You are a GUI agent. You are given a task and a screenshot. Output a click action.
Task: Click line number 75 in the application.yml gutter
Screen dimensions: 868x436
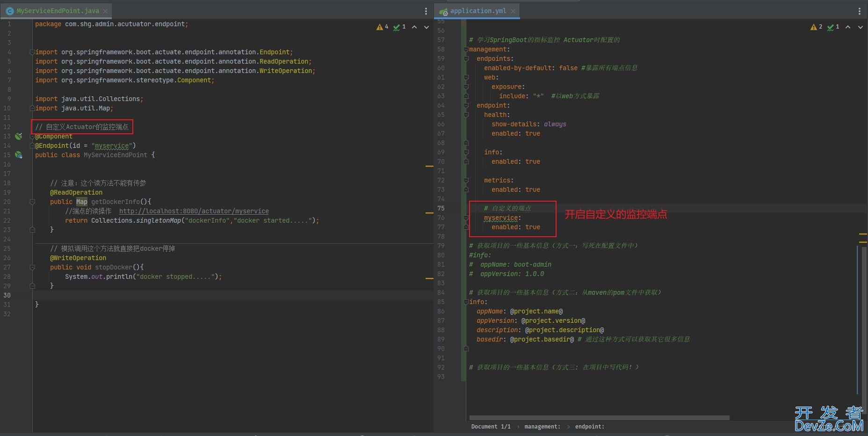441,208
